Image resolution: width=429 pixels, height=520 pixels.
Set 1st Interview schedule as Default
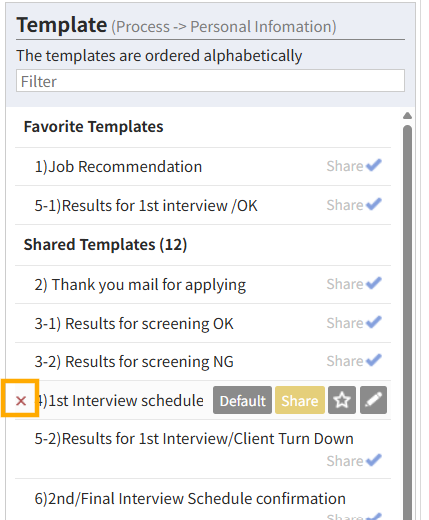(242, 400)
